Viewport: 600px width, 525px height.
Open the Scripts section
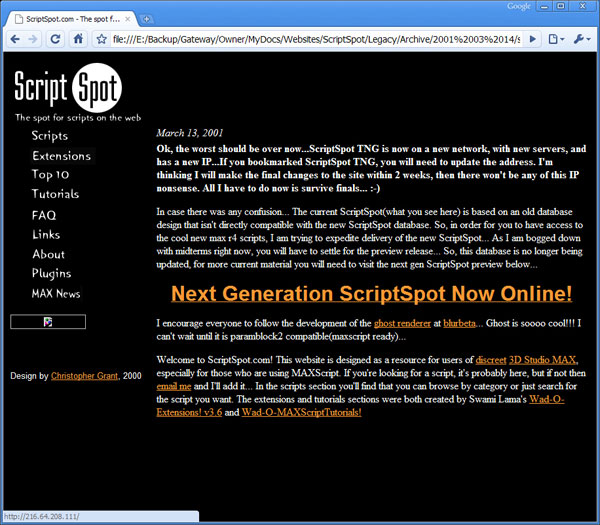click(x=50, y=136)
